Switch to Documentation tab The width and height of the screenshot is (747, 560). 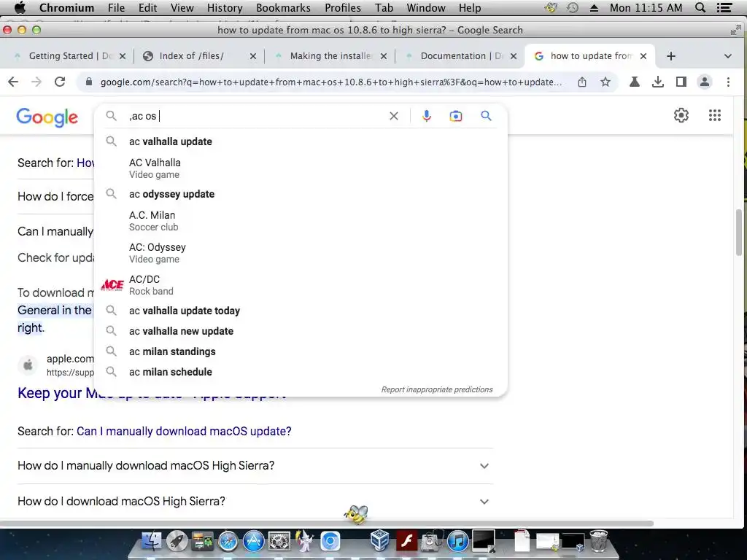(x=460, y=56)
